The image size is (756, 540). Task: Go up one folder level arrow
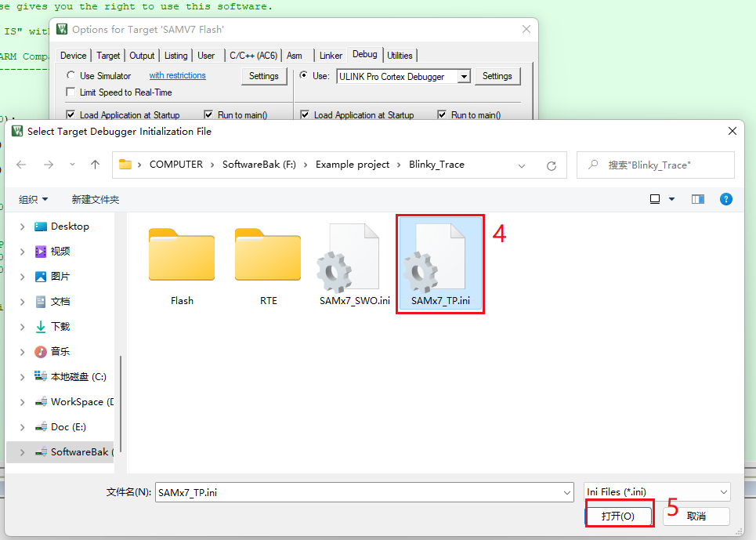95,165
